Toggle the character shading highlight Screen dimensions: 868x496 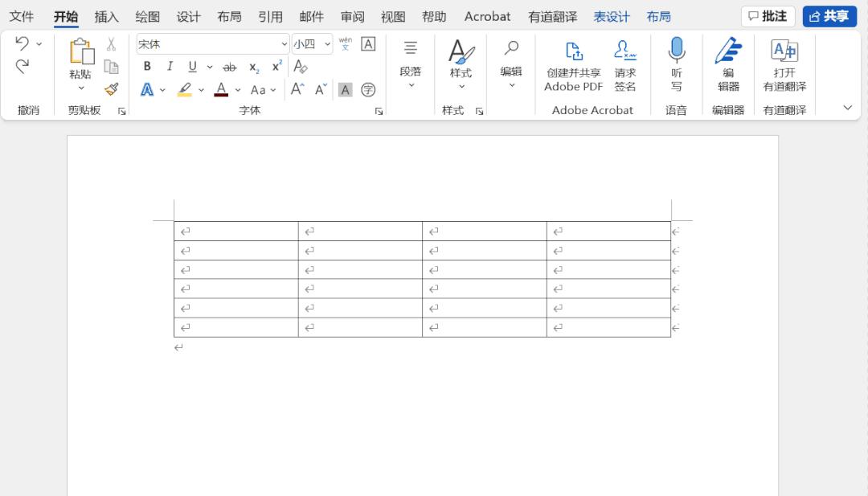click(344, 89)
